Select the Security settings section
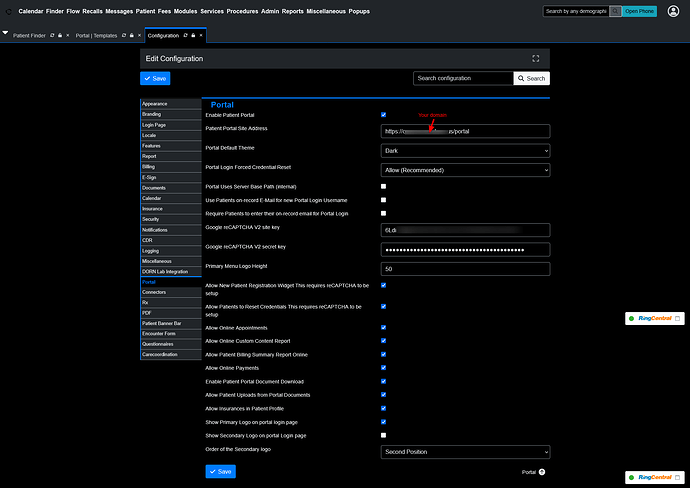The image size is (690, 488). point(171,219)
